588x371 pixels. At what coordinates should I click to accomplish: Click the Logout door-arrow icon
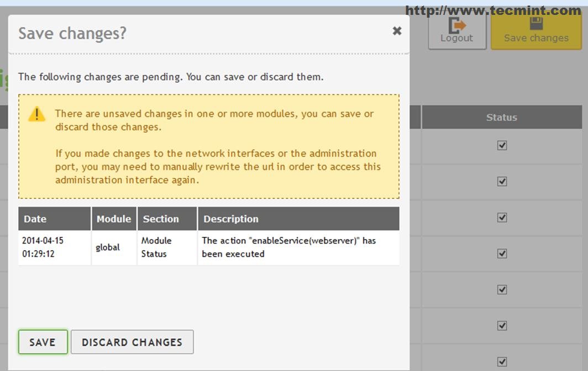(x=456, y=25)
